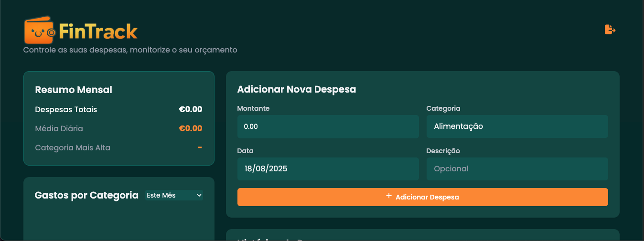Click the FinTrack title text
Viewport: 644px width, 241px height.
point(98,32)
